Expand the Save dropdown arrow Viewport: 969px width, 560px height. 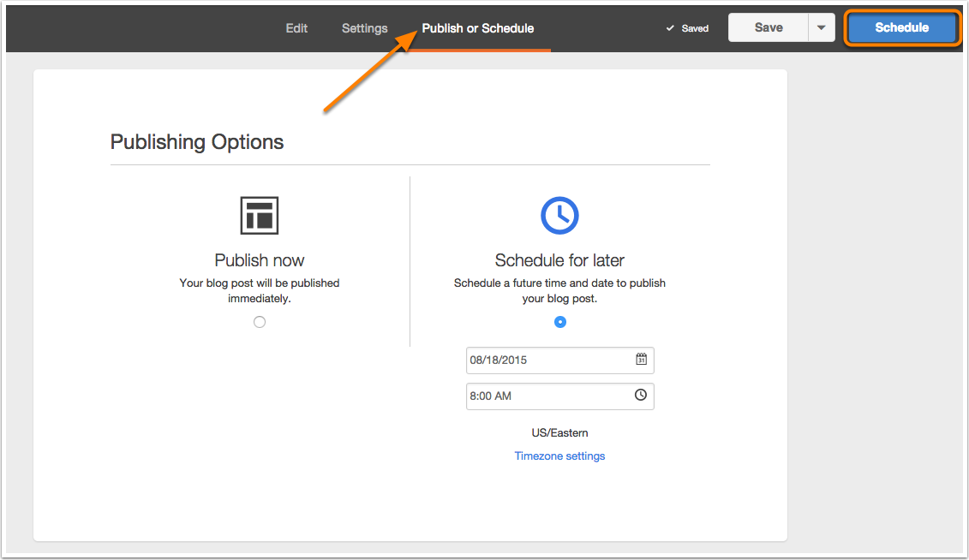(822, 27)
